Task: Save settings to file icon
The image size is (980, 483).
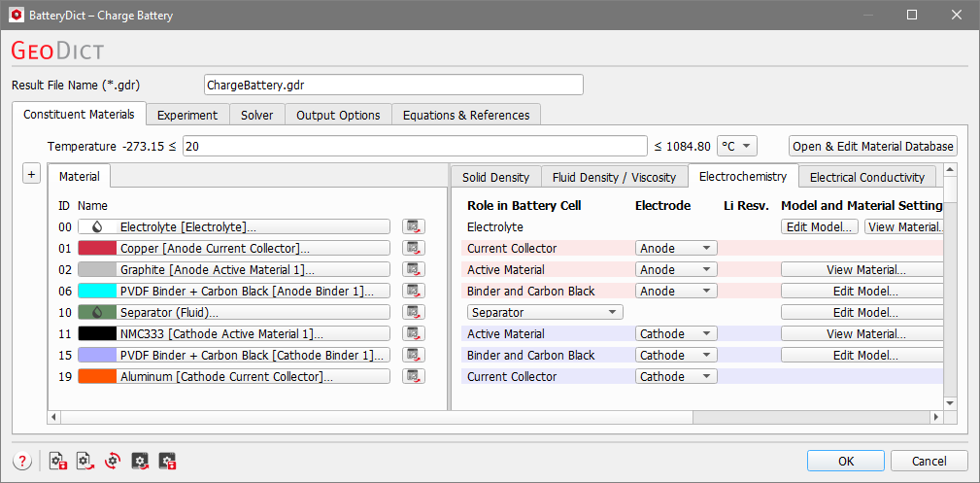Action: tap(57, 462)
